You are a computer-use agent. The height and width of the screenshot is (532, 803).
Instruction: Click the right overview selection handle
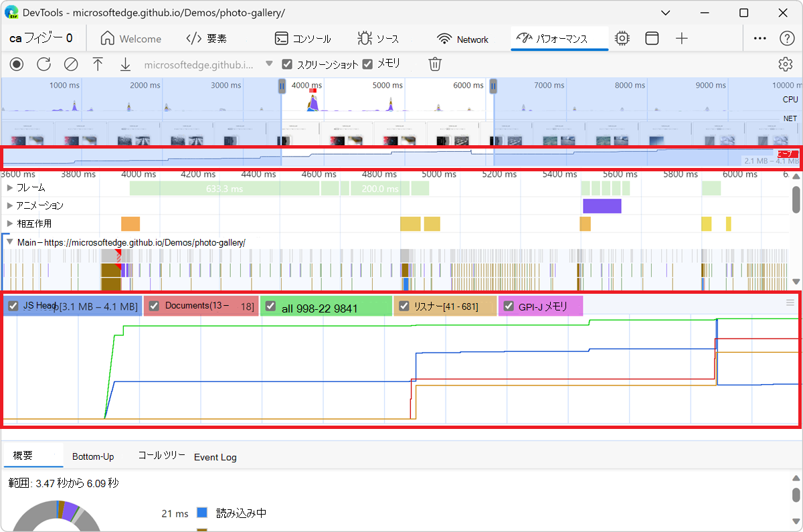(x=493, y=86)
